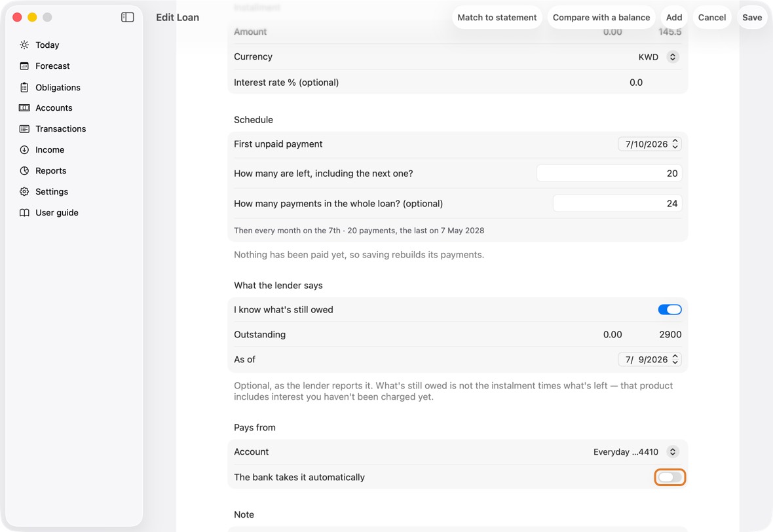Toggle the sidebar visibility button
The image size is (773, 532).
tap(128, 17)
